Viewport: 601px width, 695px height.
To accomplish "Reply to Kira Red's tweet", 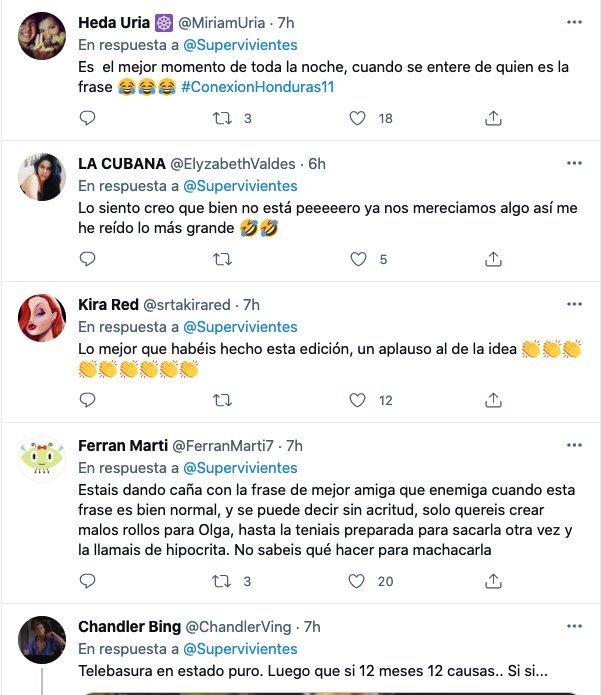I will coord(87,400).
